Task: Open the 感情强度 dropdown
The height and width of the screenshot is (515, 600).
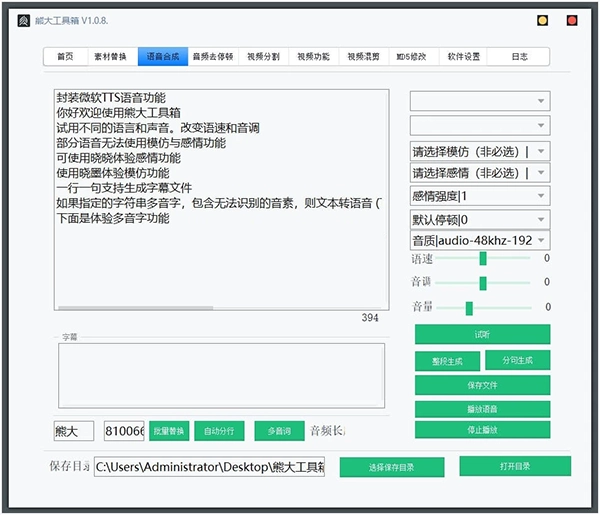Action: (x=479, y=196)
